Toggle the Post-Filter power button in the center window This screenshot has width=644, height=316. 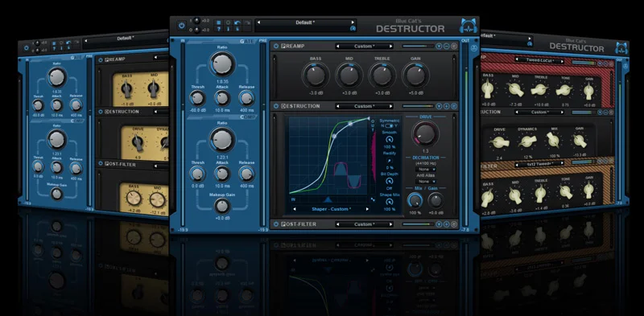pyautogui.click(x=276, y=224)
